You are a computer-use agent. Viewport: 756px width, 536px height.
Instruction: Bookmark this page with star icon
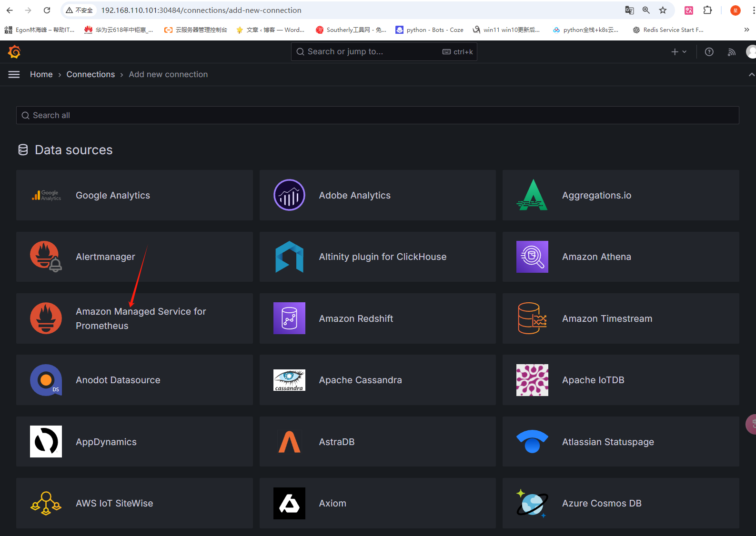[x=663, y=10]
